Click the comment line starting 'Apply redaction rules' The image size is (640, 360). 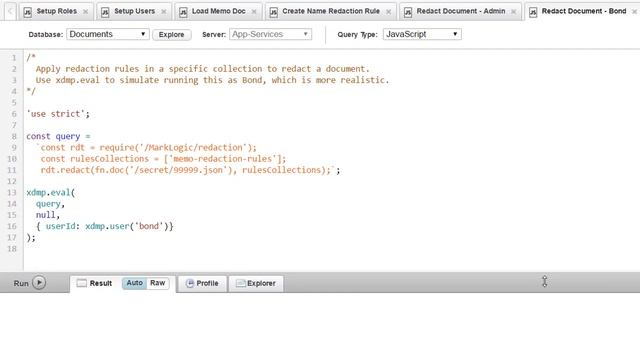[x=202, y=69]
